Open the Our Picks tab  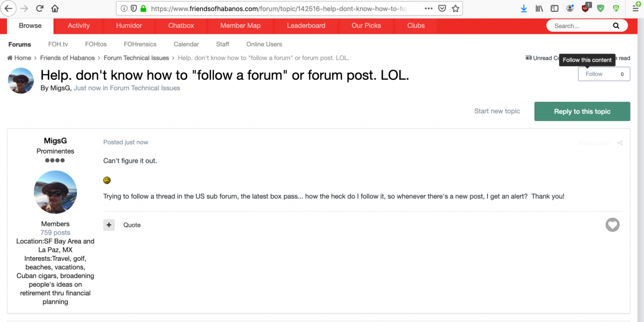(x=367, y=26)
